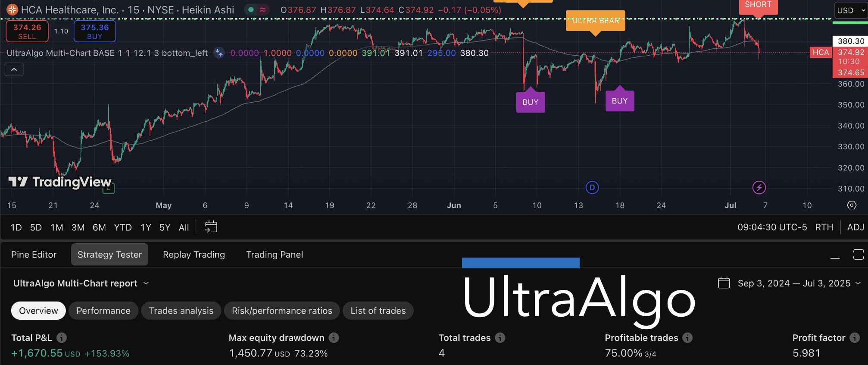
Task: Click the blue D dividend marker
Action: [592, 187]
